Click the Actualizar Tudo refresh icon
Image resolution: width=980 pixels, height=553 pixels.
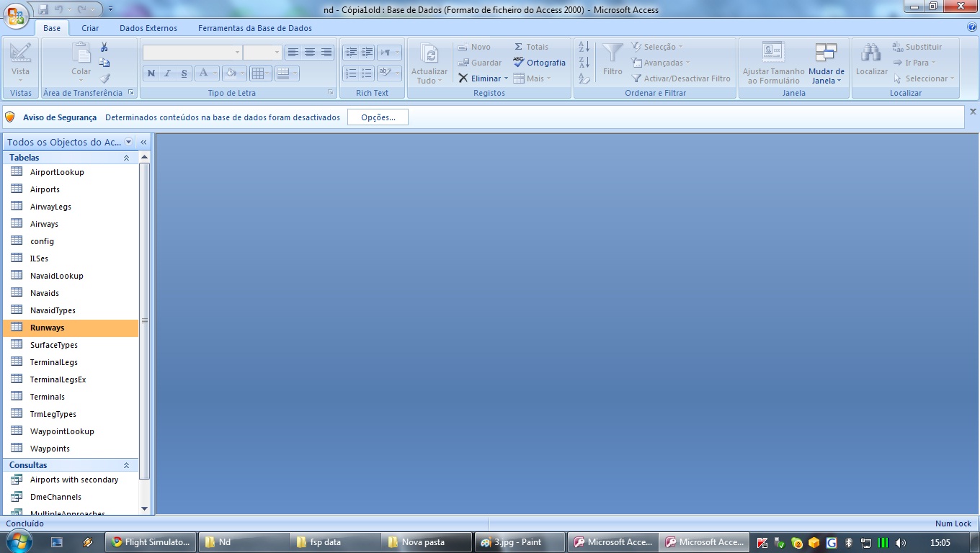click(x=429, y=54)
